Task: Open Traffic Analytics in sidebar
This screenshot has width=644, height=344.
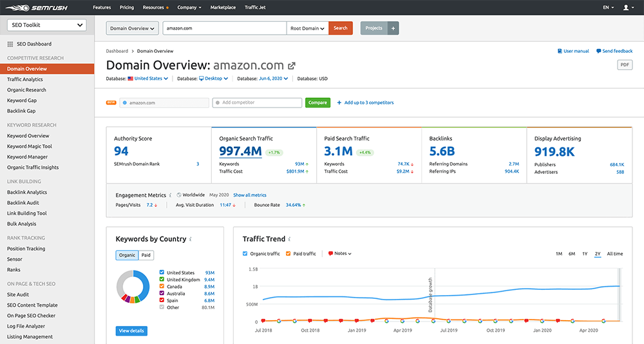Action: (x=25, y=79)
